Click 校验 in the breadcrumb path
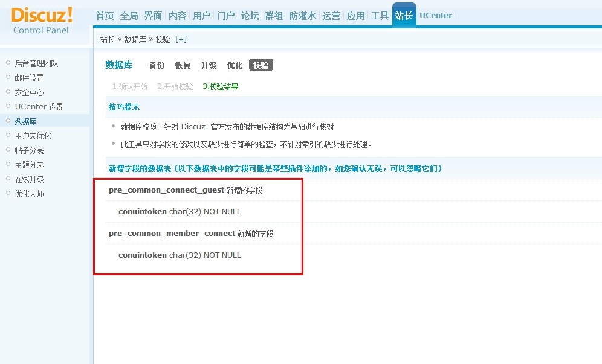The image size is (602, 364). pos(163,39)
